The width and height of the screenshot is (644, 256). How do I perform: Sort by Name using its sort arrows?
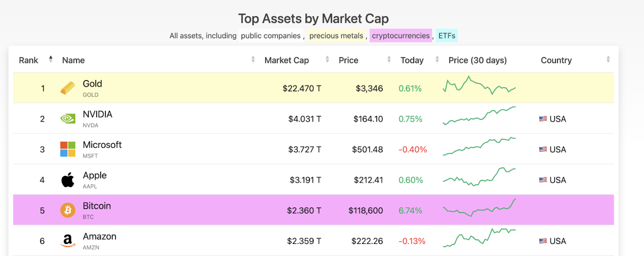point(253,60)
